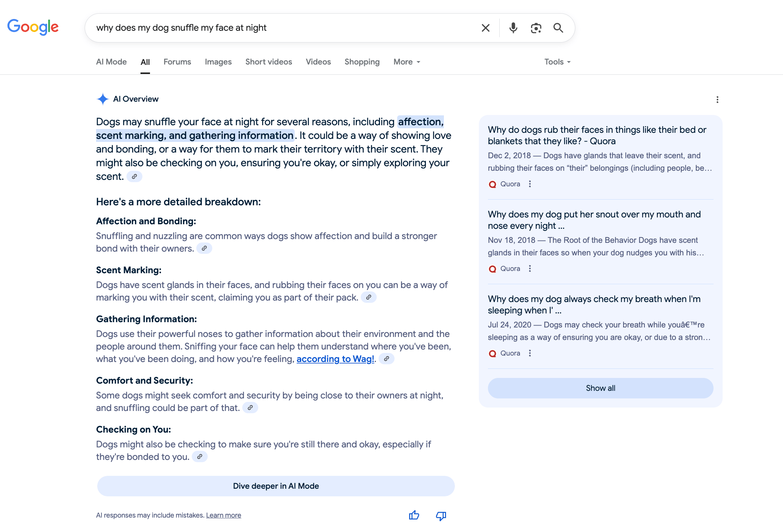This screenshot has width=783, height=532.
Task: Start voice search with microphone icon
Action: pyautogui.click(x=513, y=28)
